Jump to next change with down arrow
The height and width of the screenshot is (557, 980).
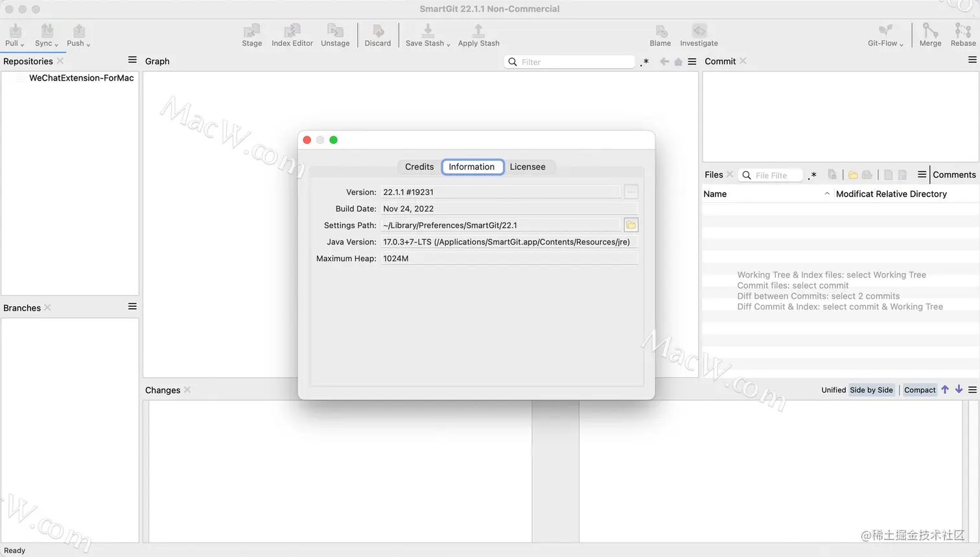[x=959, y=390]
